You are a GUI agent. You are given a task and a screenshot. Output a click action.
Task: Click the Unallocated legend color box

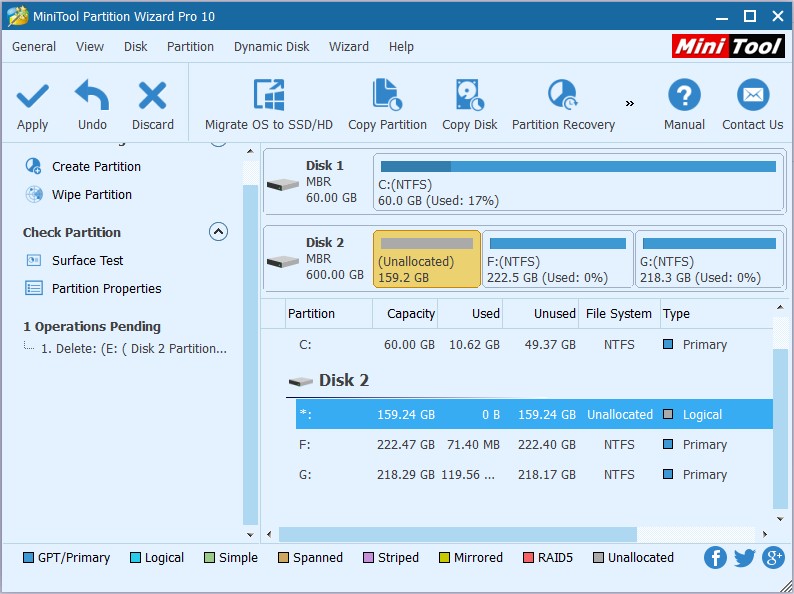[x=598, y=558]
